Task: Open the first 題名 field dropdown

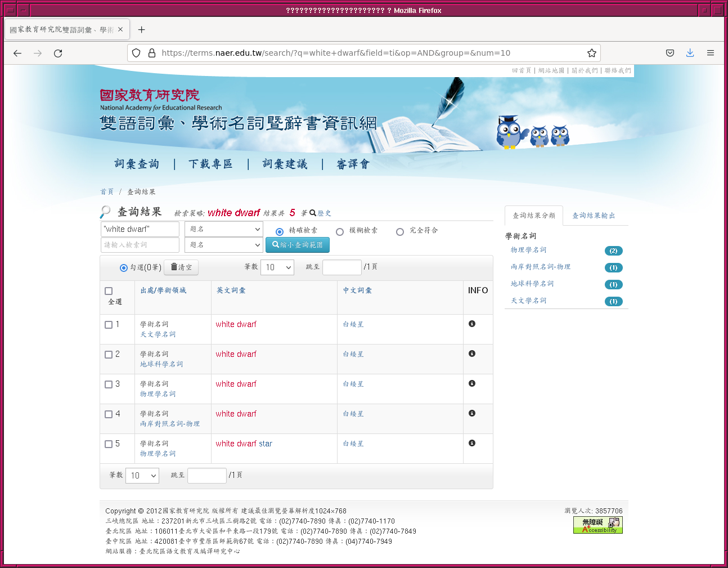Action: pyautogui.click(x=224, y=229)
